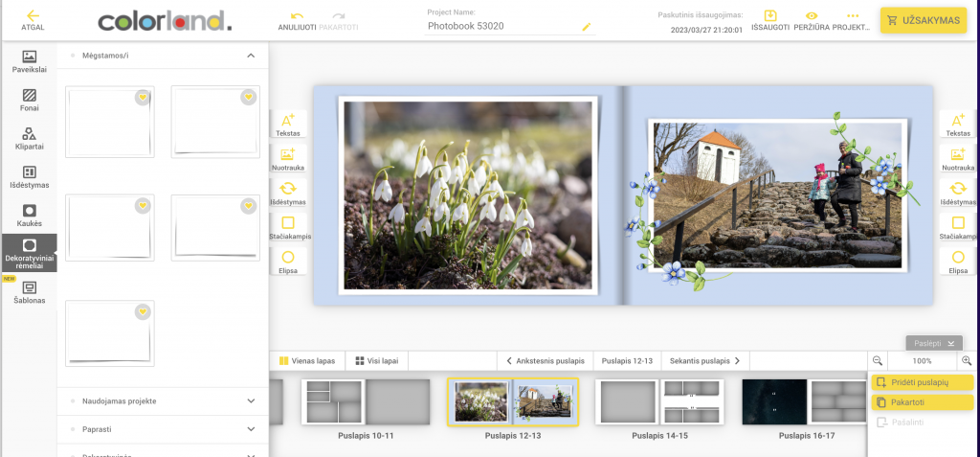Screen dimensions: 980x457
Task: Unfavorite the middle right frame's heart
Action: [248, 205]
